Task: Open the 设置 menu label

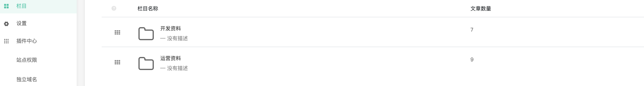Action: (22, 23)
